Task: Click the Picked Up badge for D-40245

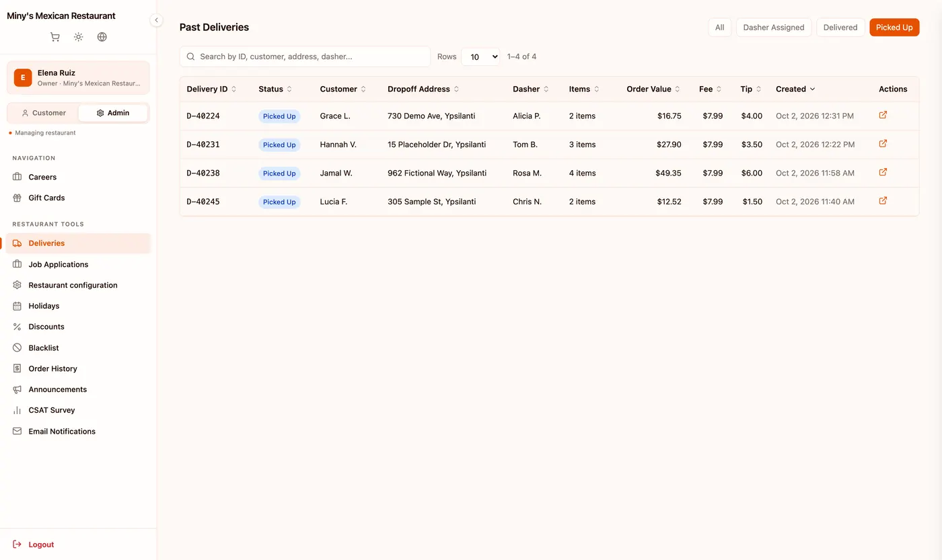Action: click(279, 202)
